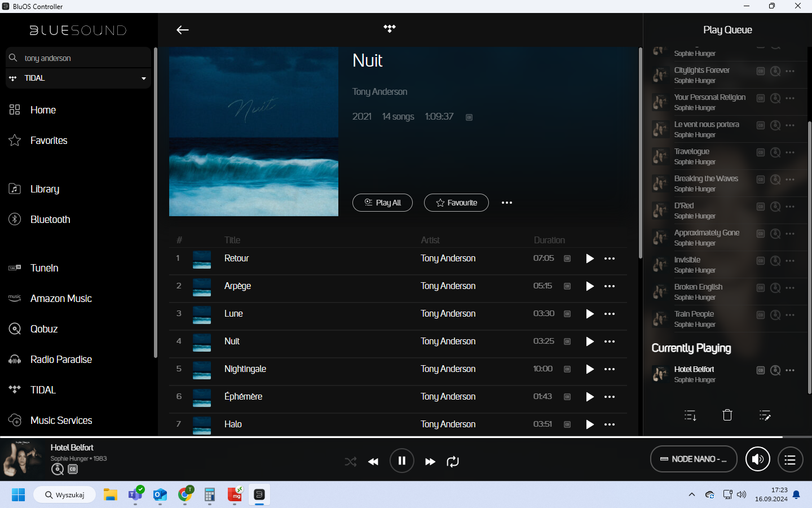This screenshot has height=508, width=812.
Task: Open more options for Lune
Action: coord(610,314)
